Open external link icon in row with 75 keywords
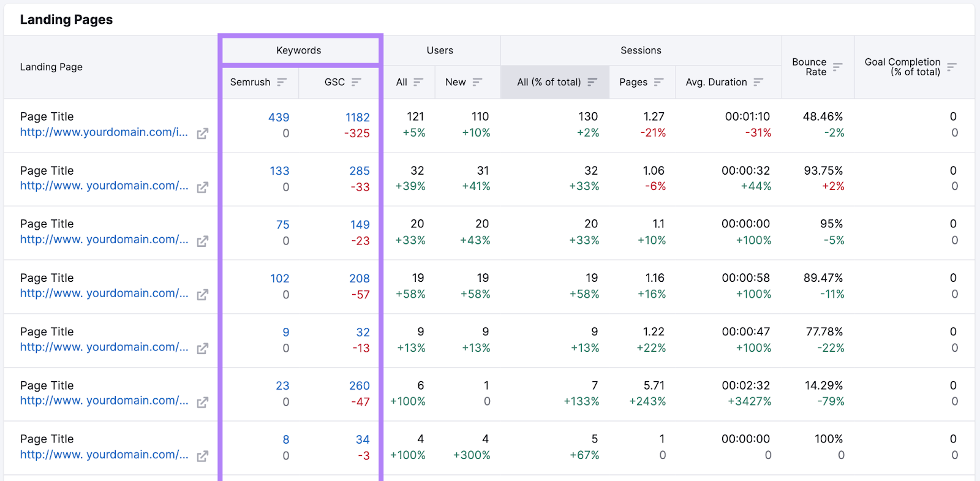Screen dimensions: 980x481 [x=202, y=241]
